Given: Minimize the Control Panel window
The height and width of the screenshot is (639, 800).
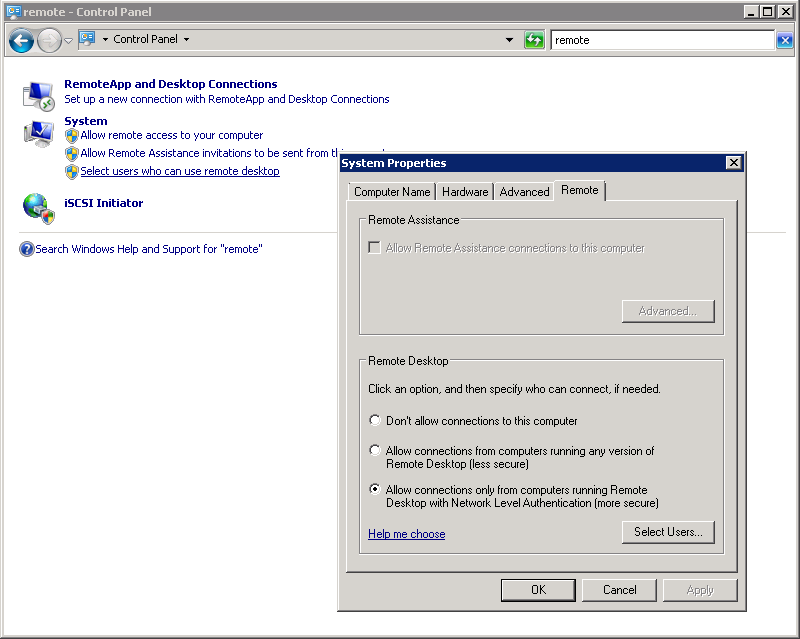Looking at the screenshot, I should [751, 12].
